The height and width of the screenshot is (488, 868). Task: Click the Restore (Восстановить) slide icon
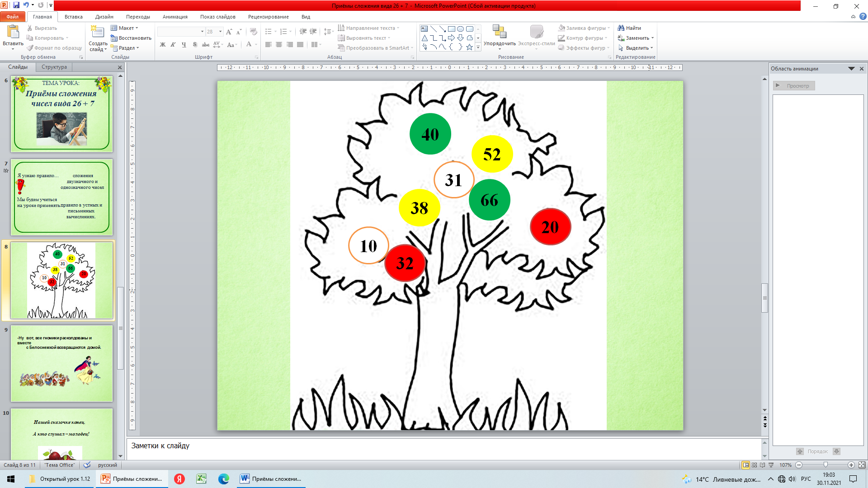pos(114,38)
